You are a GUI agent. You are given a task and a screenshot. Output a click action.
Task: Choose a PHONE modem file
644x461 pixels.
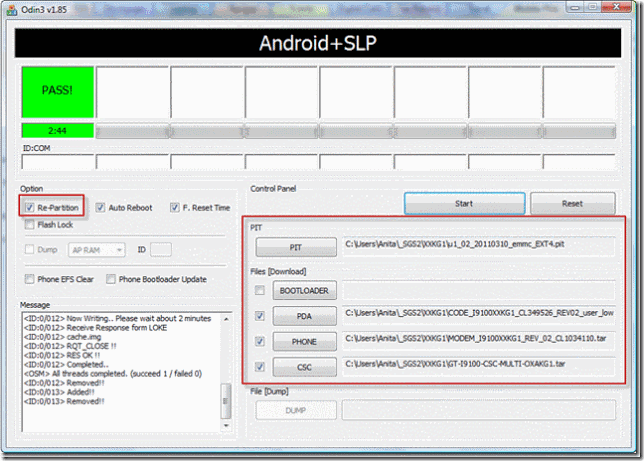click(304, 341)
